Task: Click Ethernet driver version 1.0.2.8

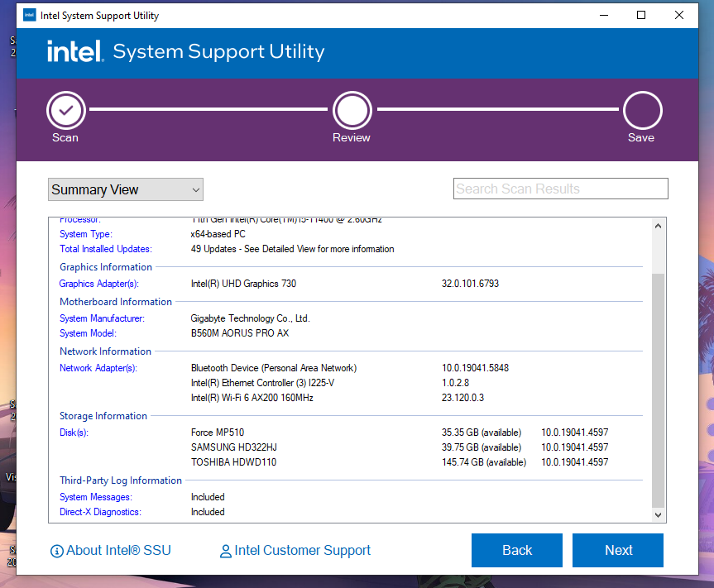Action: pos(455,383)
